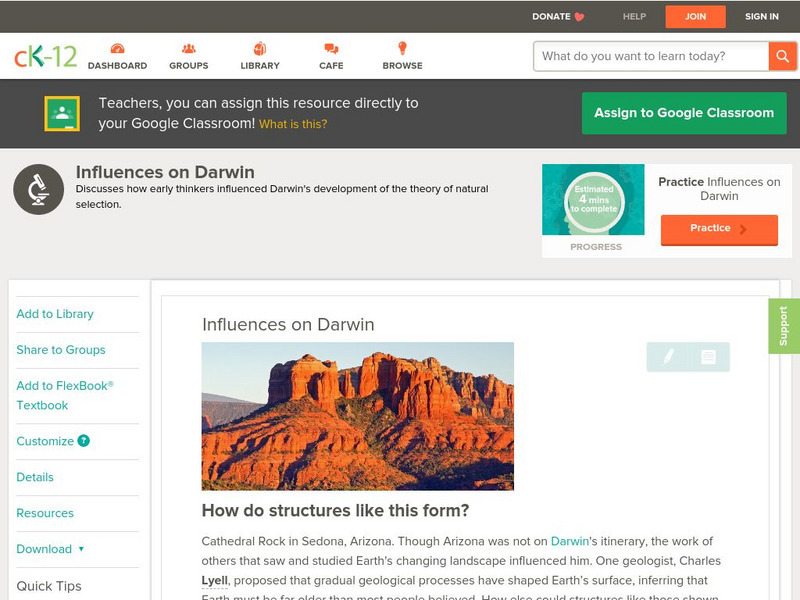Select the GROUPS nav label
The width and height of the screenshot is (800, 600).
189,66
